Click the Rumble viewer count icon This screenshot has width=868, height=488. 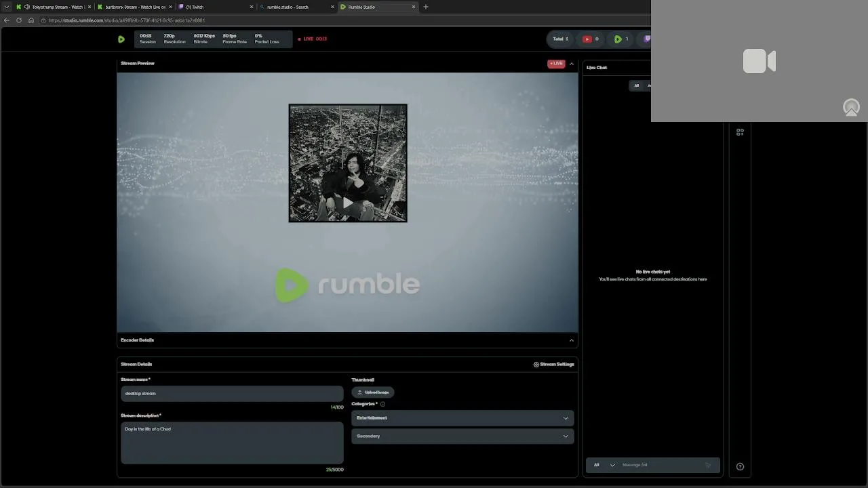(618, 39)
